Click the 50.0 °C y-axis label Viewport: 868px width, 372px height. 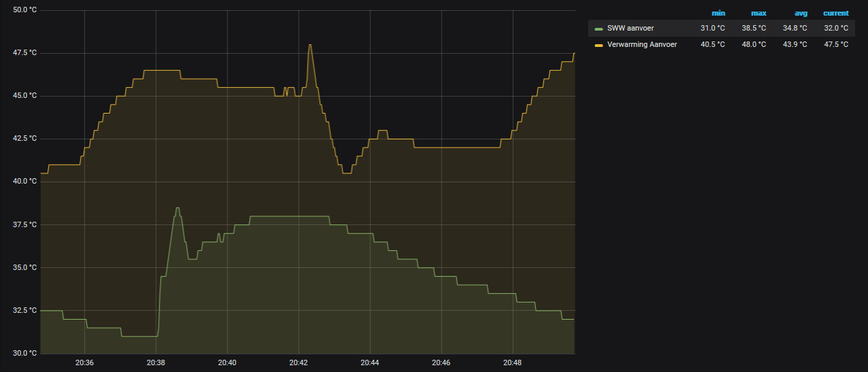tap(24, 10)
